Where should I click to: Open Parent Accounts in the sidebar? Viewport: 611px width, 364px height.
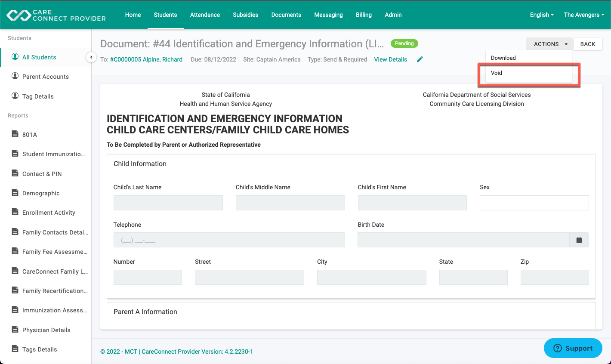coord(46,77)
